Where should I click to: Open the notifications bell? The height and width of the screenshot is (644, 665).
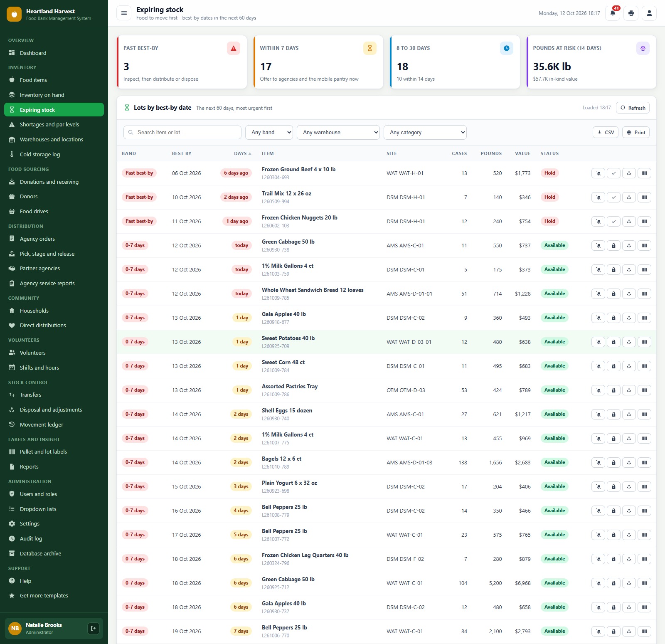tap(613, 13)
